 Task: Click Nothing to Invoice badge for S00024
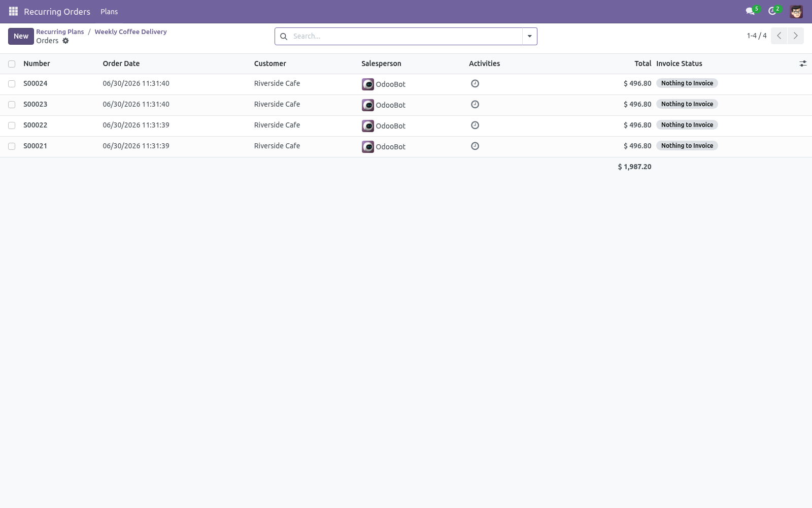tap(687, 83)
